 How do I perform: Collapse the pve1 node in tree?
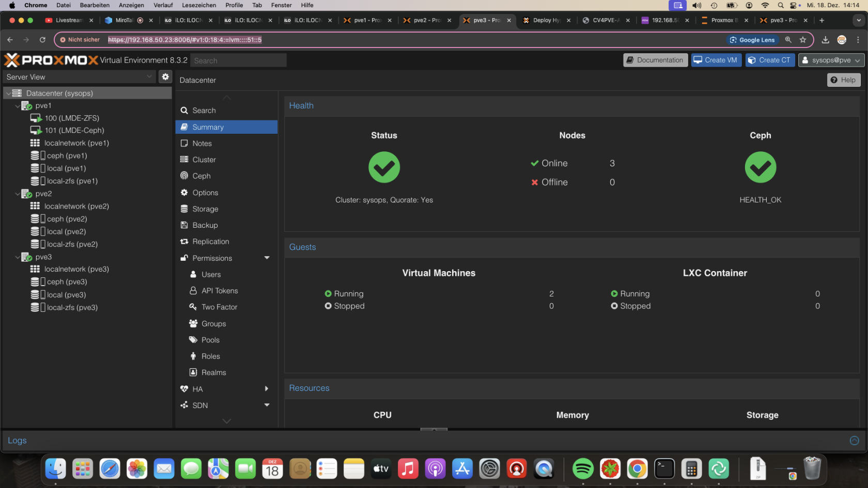tap(18, 106)
